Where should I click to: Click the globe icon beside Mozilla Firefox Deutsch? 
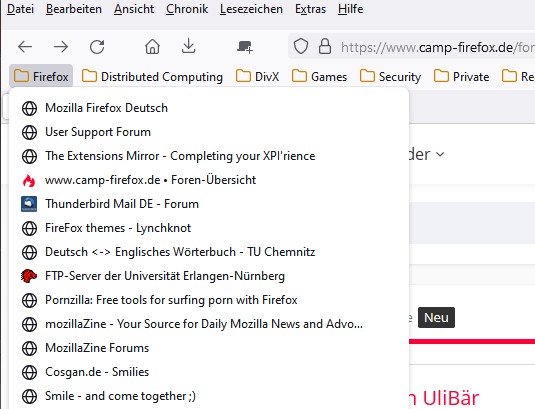point(29,108)
